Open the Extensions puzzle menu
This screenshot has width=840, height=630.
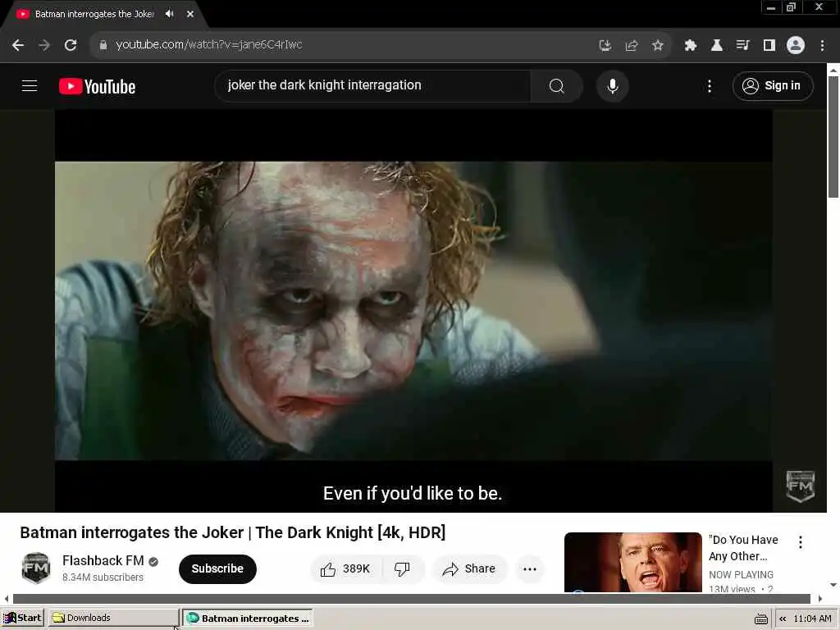coord(691,46)
